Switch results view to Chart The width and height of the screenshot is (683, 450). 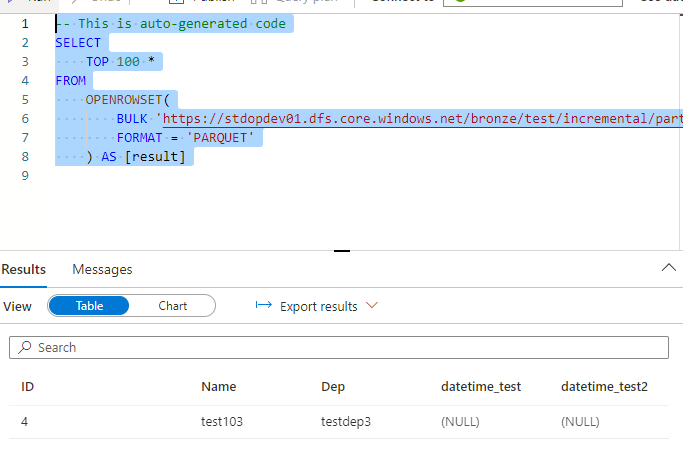[x=172, y=306]
